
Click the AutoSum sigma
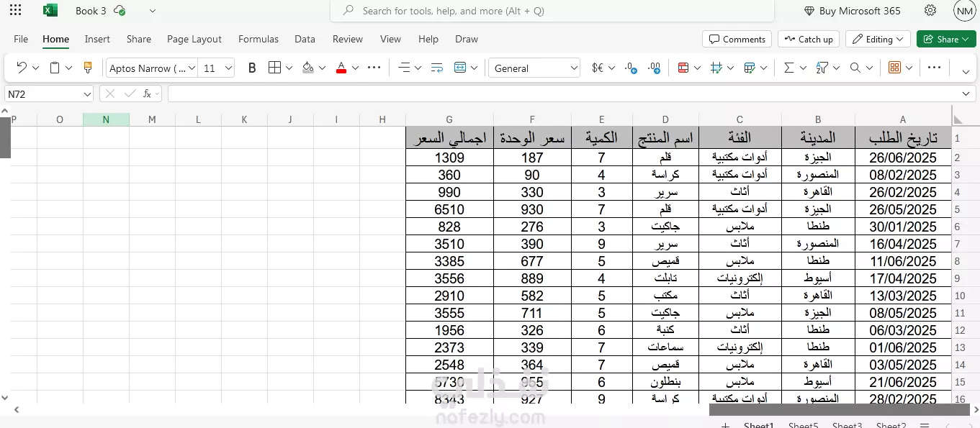[x=788, y=68]
